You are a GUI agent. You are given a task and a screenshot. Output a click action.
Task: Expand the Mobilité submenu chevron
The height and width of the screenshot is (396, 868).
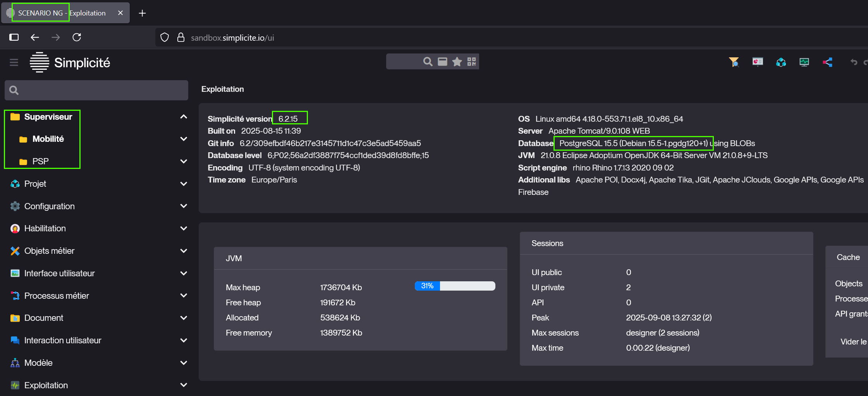(x=184, y=139)
